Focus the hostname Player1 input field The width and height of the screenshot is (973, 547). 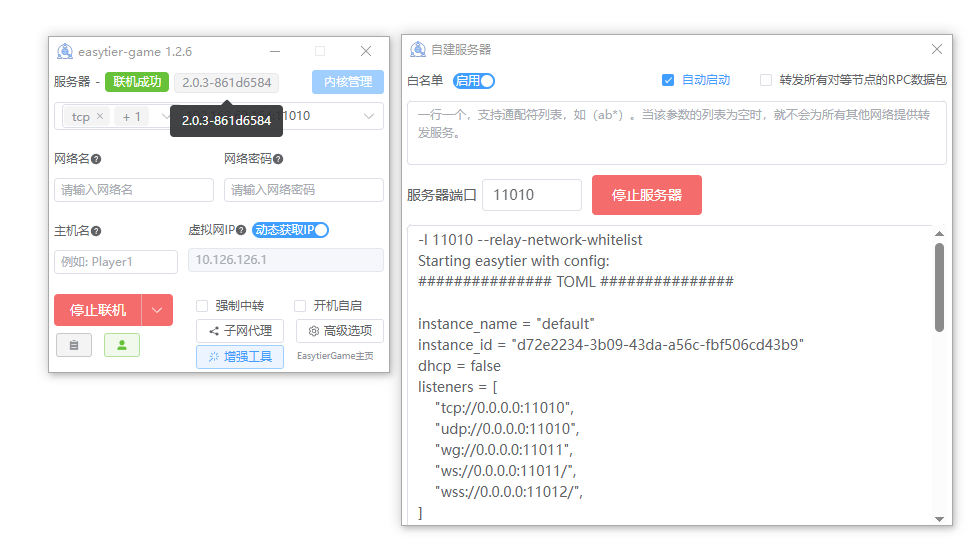tap(116, 262)
